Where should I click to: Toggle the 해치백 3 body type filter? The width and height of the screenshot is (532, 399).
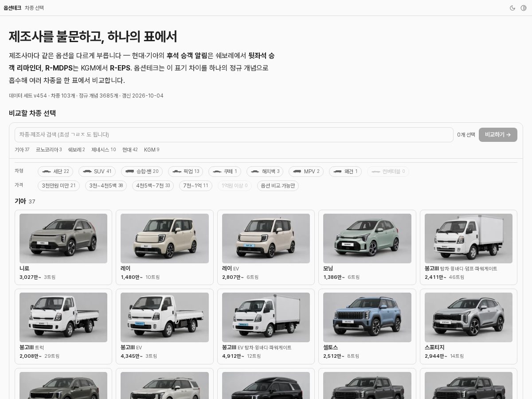265,172
